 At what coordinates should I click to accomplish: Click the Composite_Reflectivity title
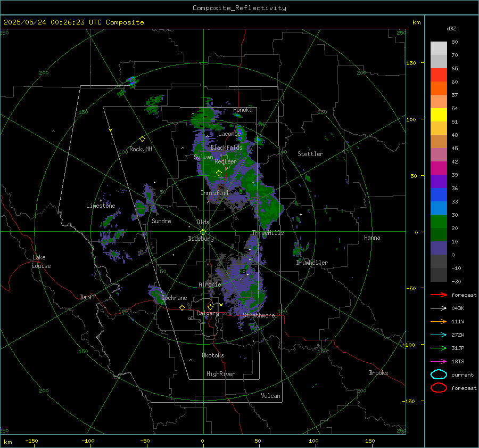[239, 8]
